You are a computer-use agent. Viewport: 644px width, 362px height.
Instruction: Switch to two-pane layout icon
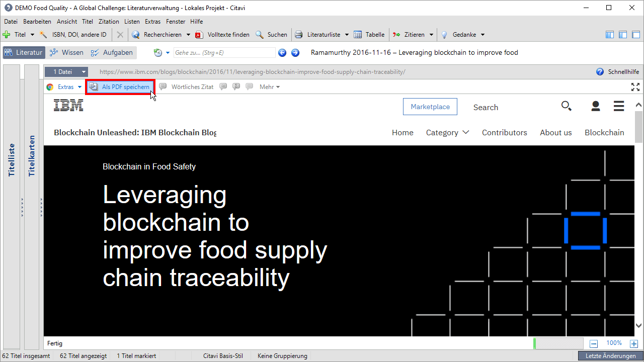tap(623, 35)
